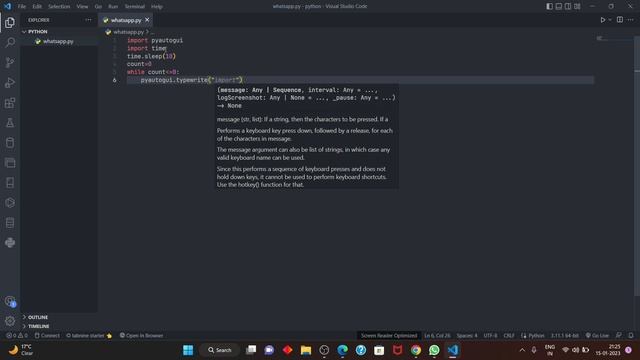Open editor More Actions ellipsis
This screenshot has height=360, width=640.
tap(631, 20)
